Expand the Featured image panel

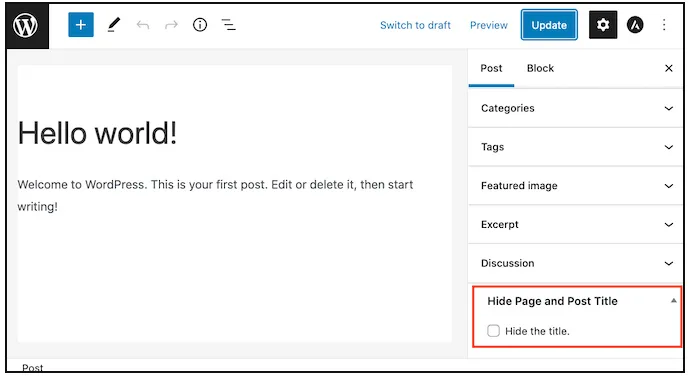576,186
